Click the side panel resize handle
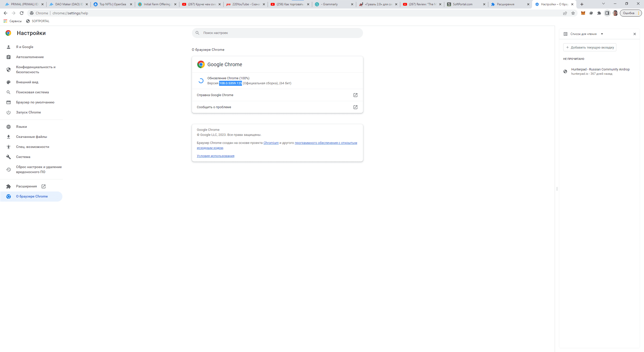Image resolution: width=644 pixels, height=352 pixels. click(x=557, y=189)
